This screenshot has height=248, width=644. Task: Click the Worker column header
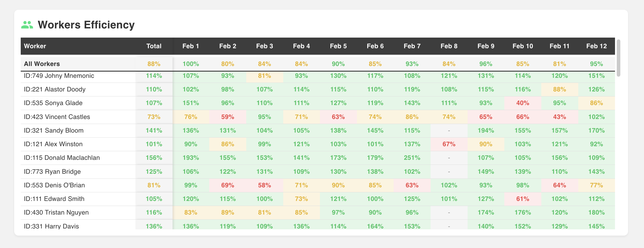pyautogui.click(x=35, y=46)
